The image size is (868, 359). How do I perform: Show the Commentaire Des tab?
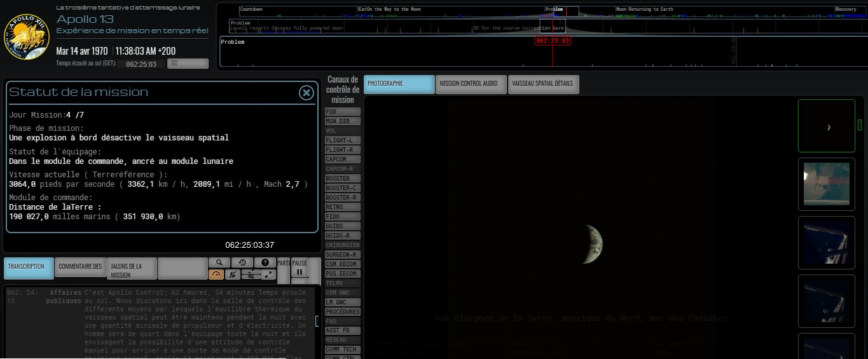point(80,267)
